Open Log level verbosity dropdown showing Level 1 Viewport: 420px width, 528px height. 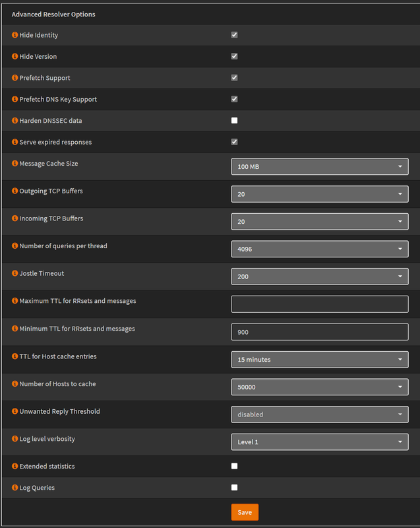coord(320,442)
